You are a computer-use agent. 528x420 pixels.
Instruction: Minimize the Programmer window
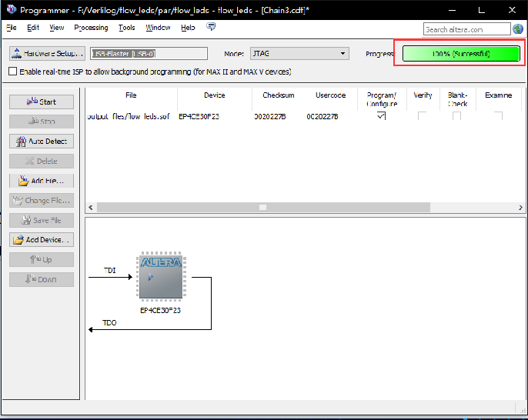(452, 10)
